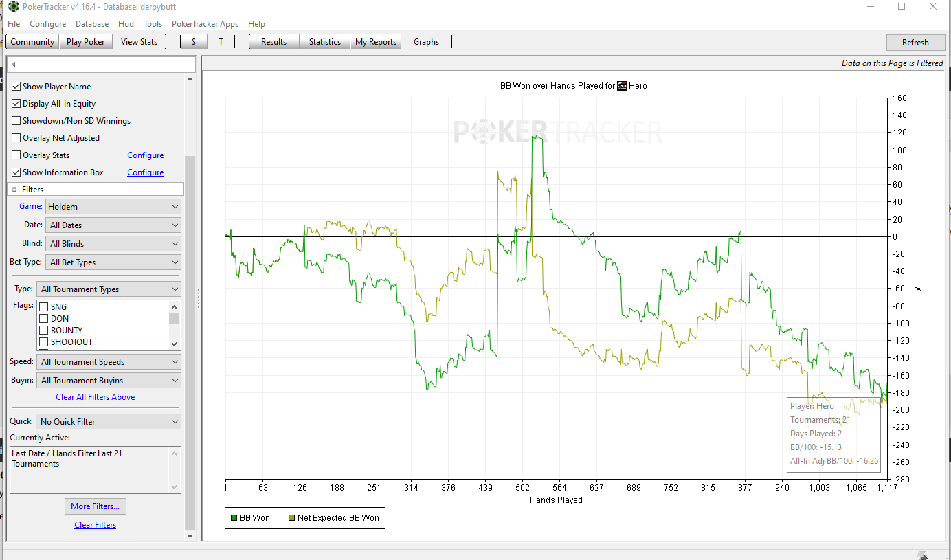Enable Showdown/Non SD Winnings

pos(16,121)
